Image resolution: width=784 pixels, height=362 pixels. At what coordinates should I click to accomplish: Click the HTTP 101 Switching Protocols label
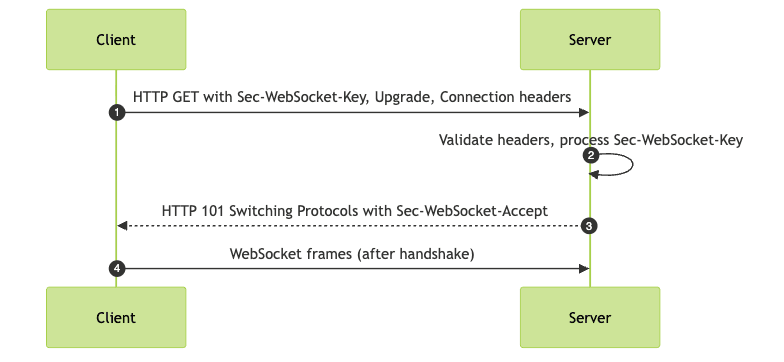click(x=354, y=210)
